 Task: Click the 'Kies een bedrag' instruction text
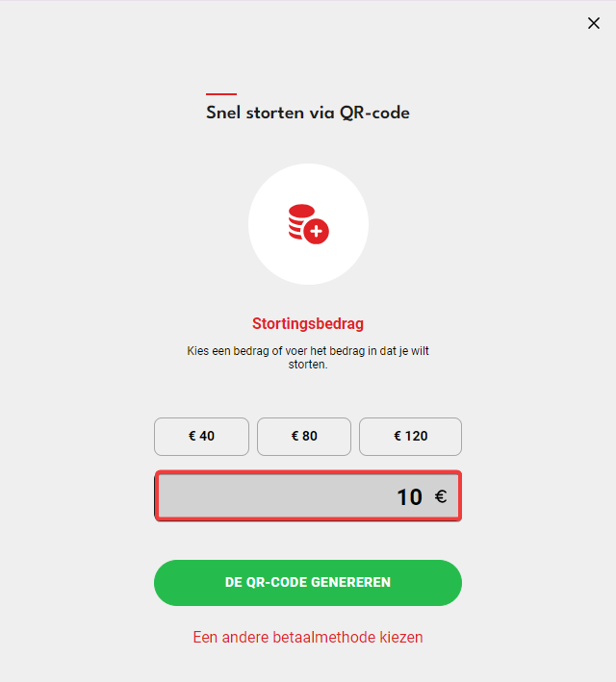tap(308, 358)
